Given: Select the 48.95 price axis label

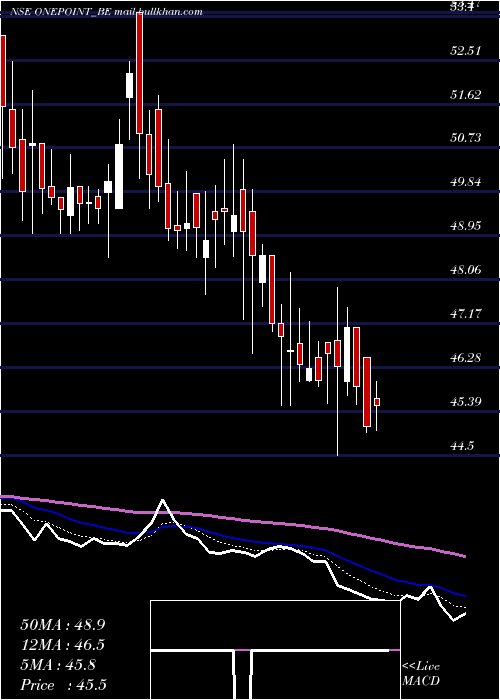Looking at the screenshot, I should pos(465,225).
